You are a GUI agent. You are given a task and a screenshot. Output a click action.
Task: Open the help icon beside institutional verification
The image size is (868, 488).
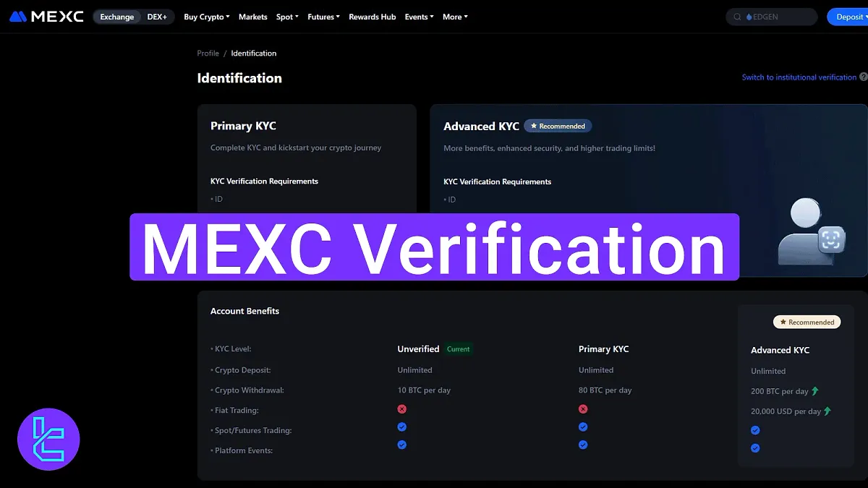tap(864, 77)
